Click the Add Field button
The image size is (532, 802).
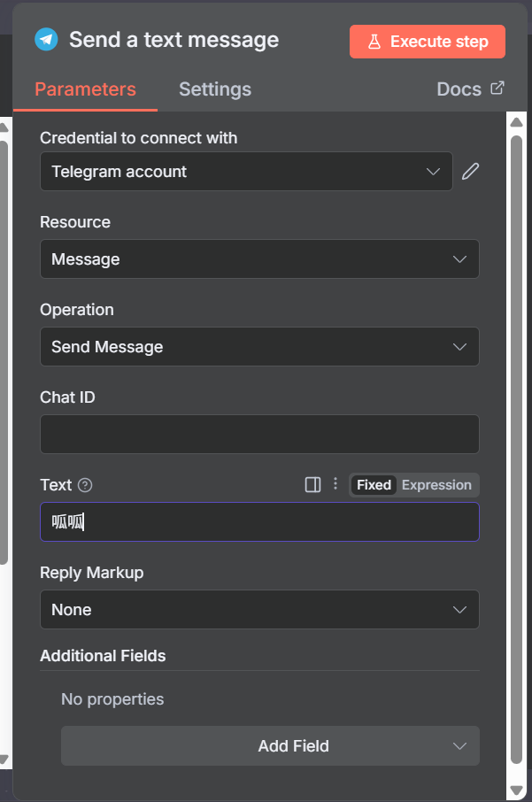[x=270, y=746]
